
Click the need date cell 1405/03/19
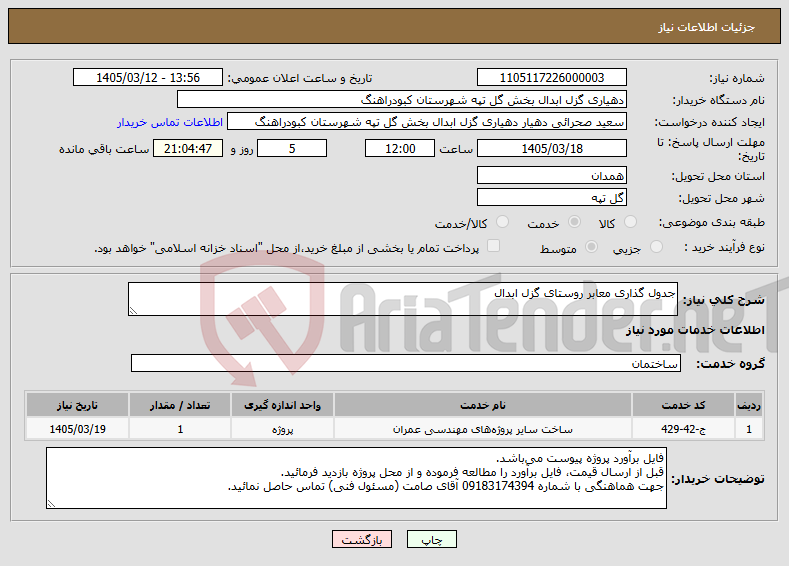[77, 429]
